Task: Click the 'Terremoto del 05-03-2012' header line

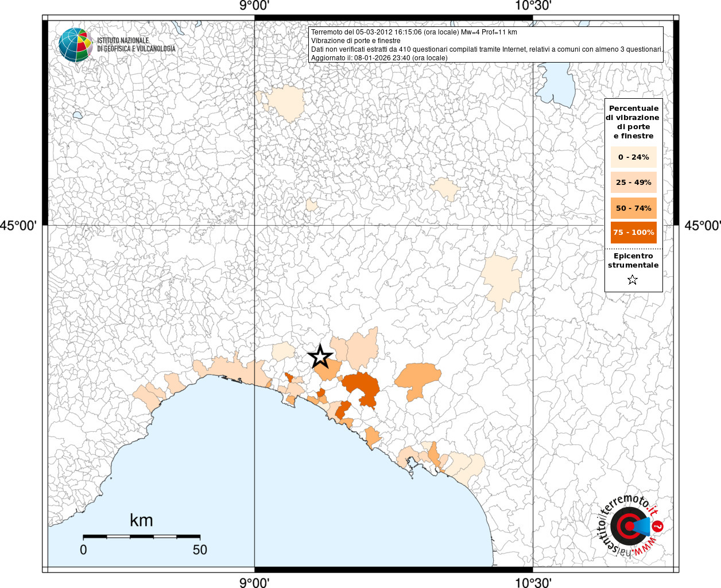Action: 414,32
